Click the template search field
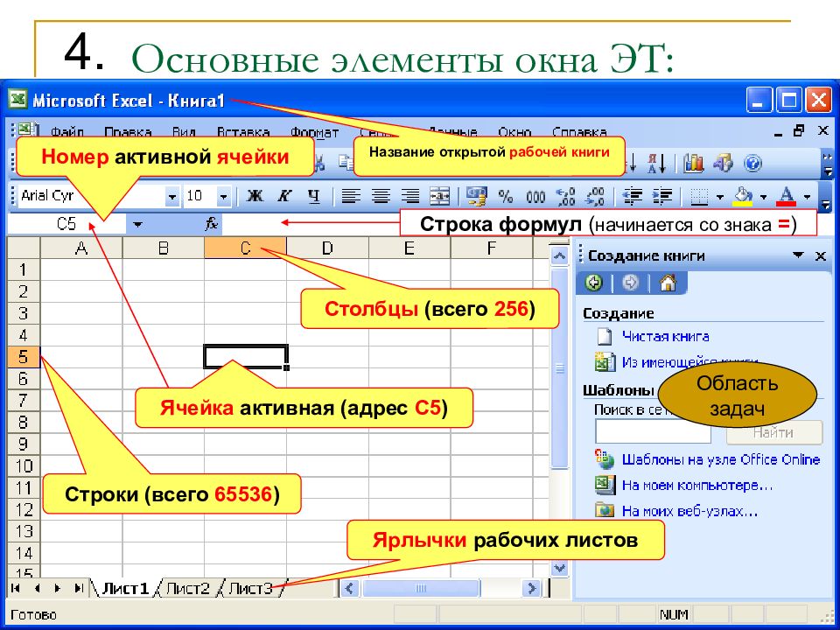The width and height of the screenshot is (840, 630). 653,431
